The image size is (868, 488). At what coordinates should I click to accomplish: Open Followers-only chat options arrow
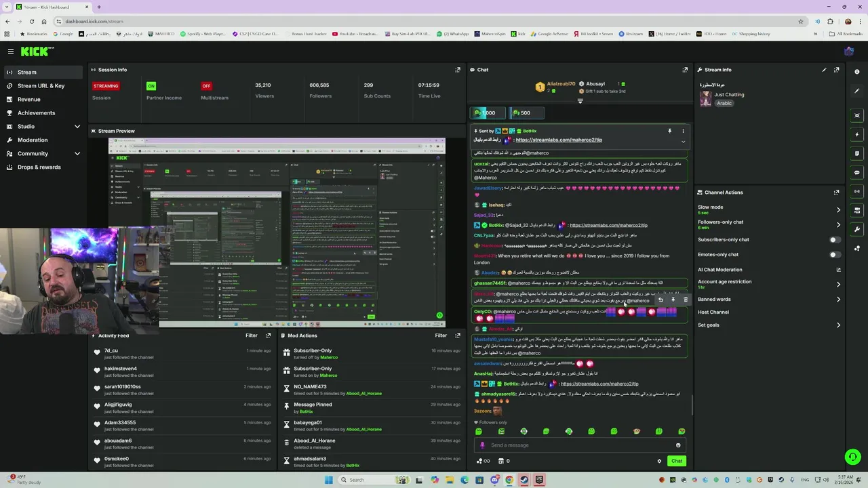[x=838, y=225]
